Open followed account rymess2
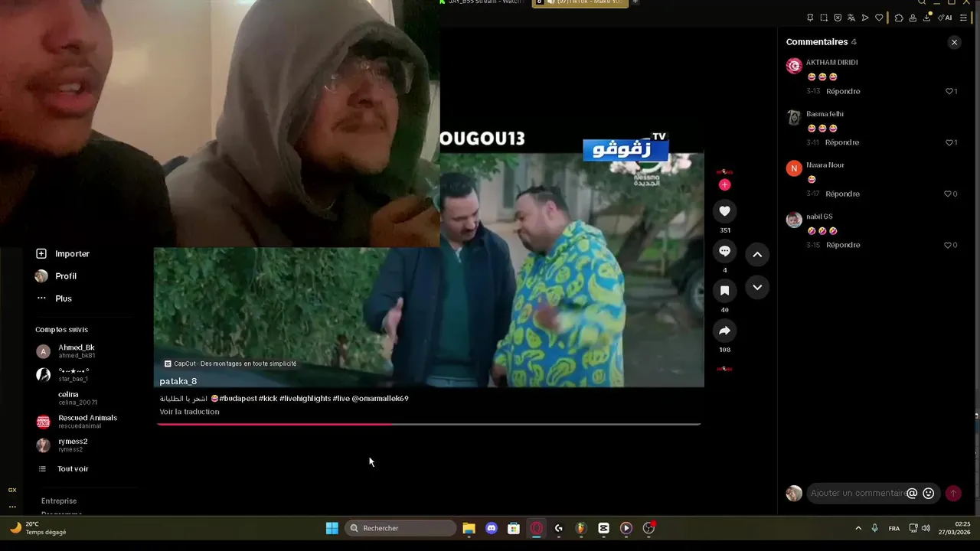980x551 pixels. (x=62, y=445)
